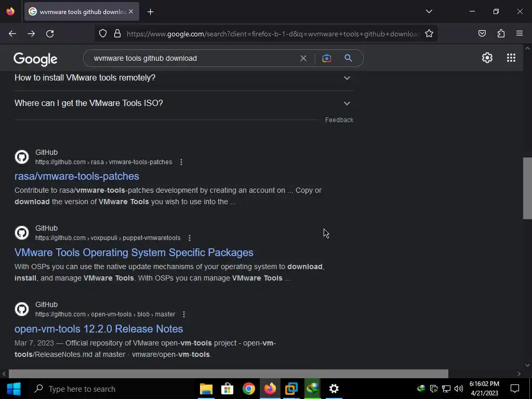
Task: Open rasa/vmware-tools-patches result
Action: click(77, 176)
